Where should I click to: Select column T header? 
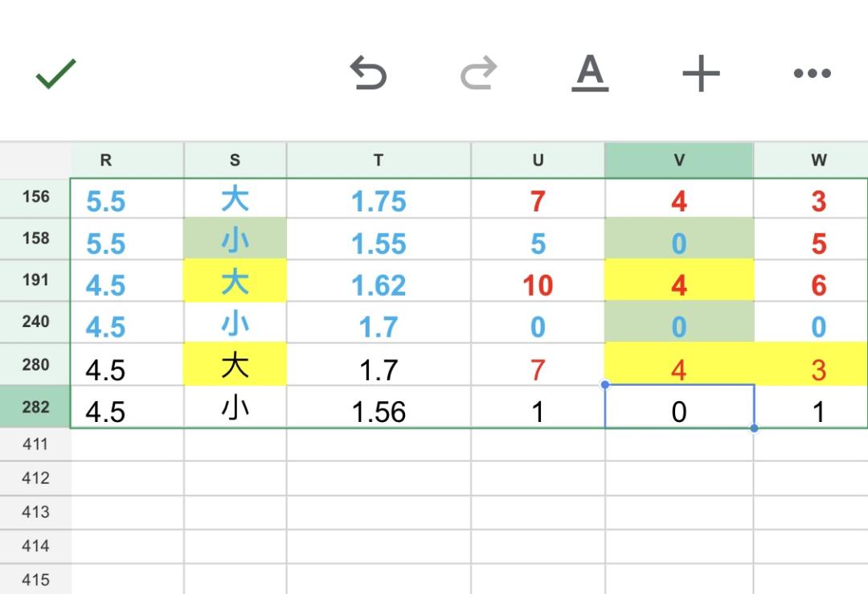pyautogui.click(x=379, y=160)
